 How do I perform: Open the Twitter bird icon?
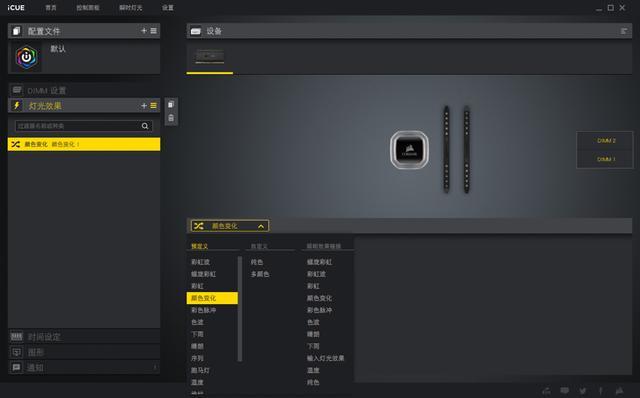(583, 391)
